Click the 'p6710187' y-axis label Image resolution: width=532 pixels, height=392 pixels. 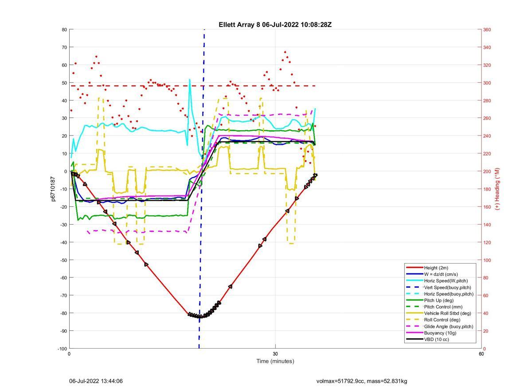point(53,189)
